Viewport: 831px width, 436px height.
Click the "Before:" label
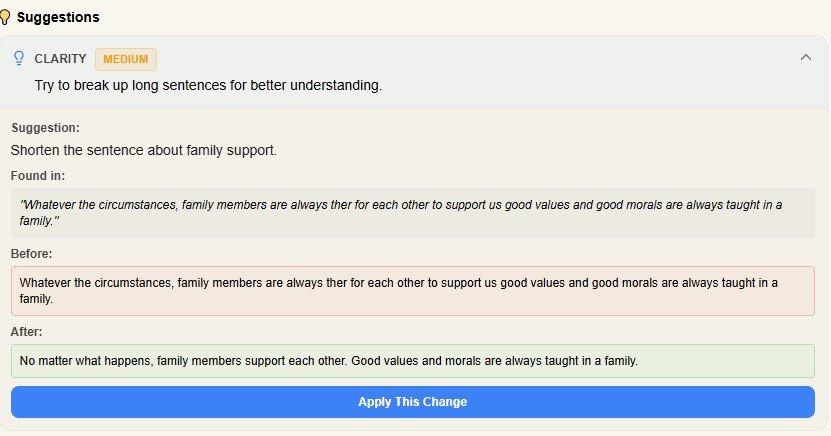[x=31, y=254]
